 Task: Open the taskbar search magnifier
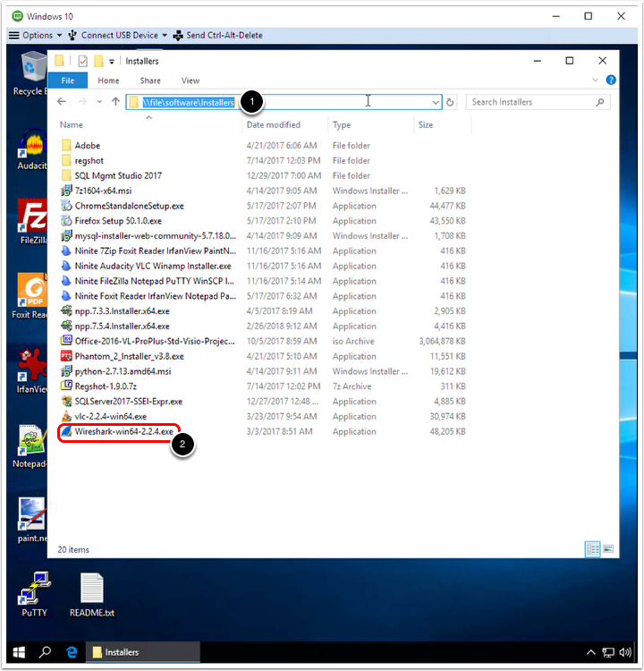[x=45, y=651]
